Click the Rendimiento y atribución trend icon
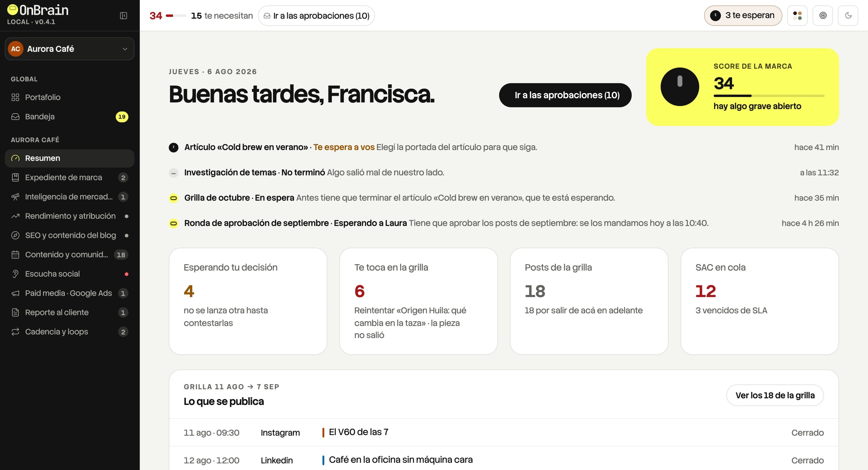The height and width of the screenshot is (470, 868). (15, 216)
